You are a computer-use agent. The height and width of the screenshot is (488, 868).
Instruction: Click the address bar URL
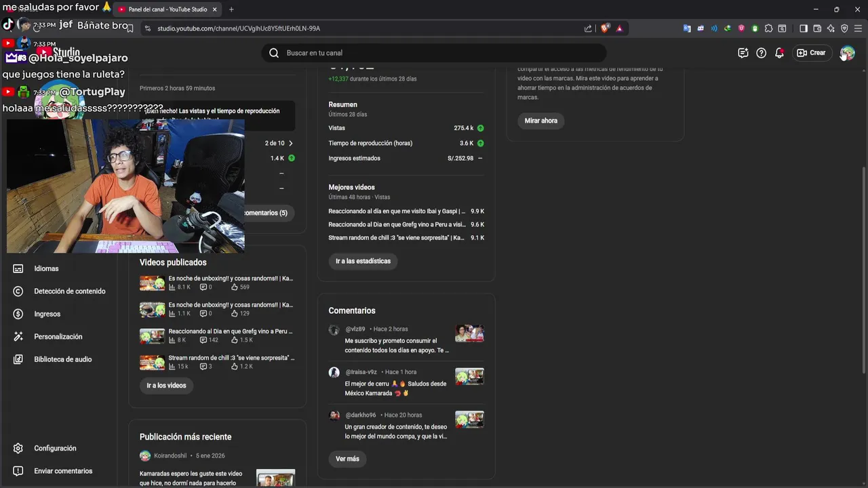point(239,28)
